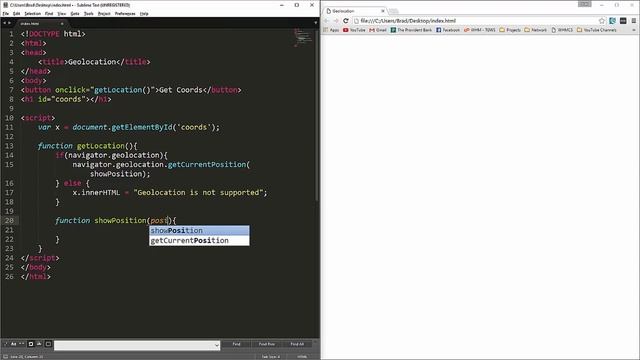Click the Chrome profile button in title bar
The height and width of the screenshot is (360, 640).
click(x=584, y=4)
